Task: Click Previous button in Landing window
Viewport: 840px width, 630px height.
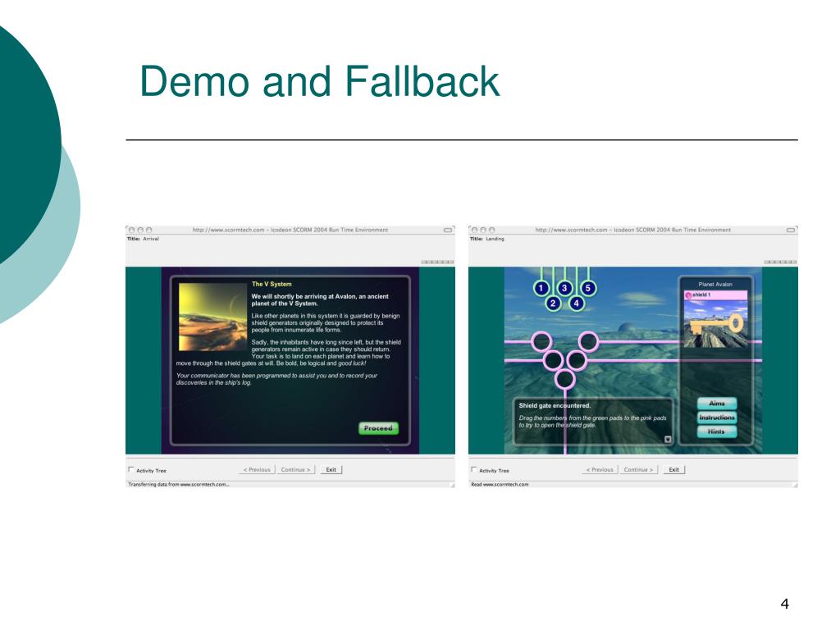Action: pos(600,470)
